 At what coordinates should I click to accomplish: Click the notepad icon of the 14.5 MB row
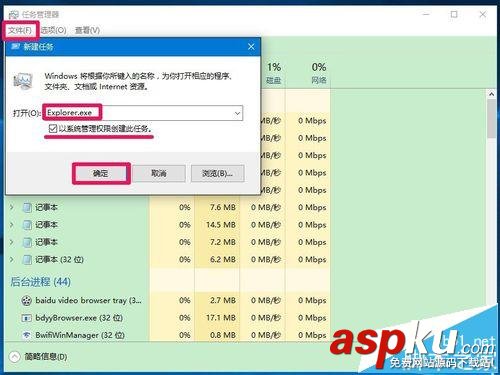point(27,225)
